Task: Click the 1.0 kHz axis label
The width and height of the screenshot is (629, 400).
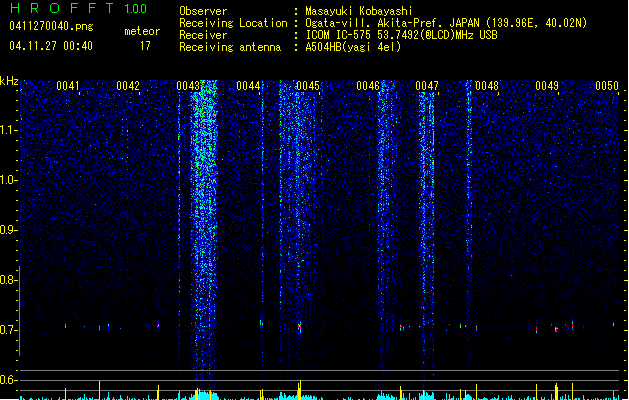Action: [x=8, y=180]
